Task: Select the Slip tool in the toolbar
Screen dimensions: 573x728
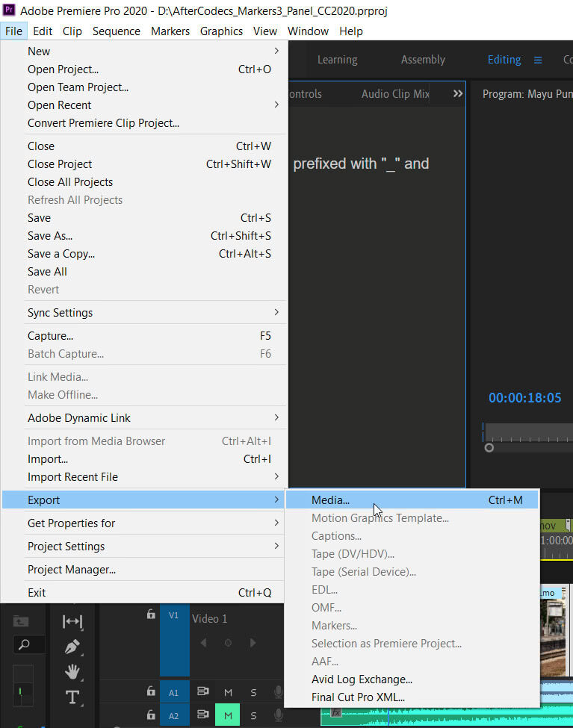Action: point(72,621)
